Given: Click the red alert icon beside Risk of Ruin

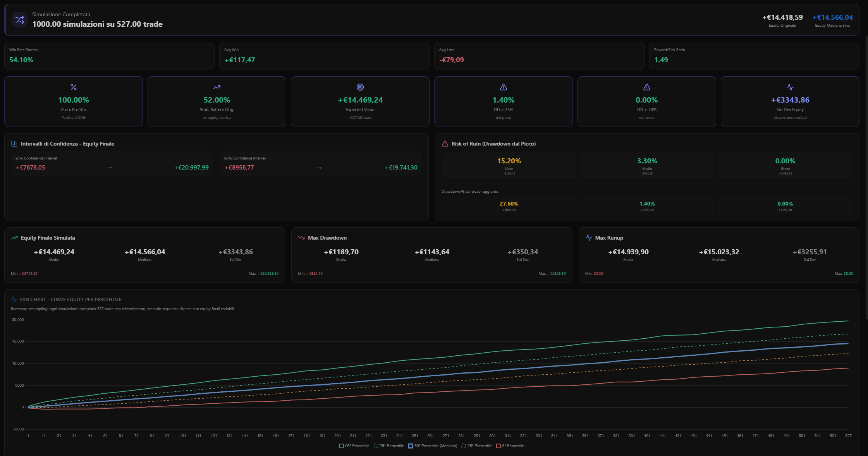Looking at the screenshot, I should 445,144.
